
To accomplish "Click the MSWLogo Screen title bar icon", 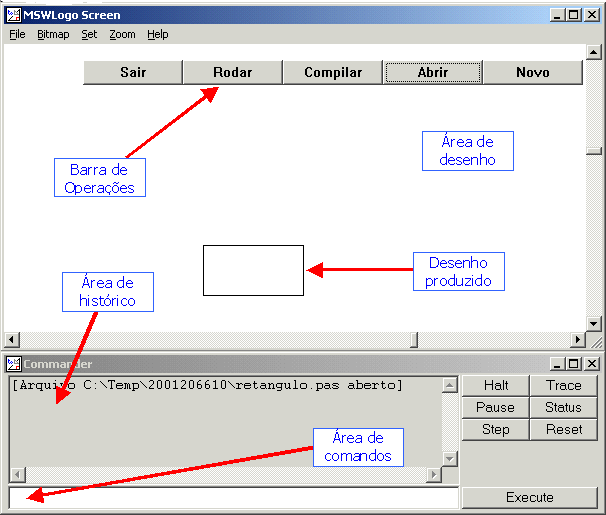I will point(14,15).
